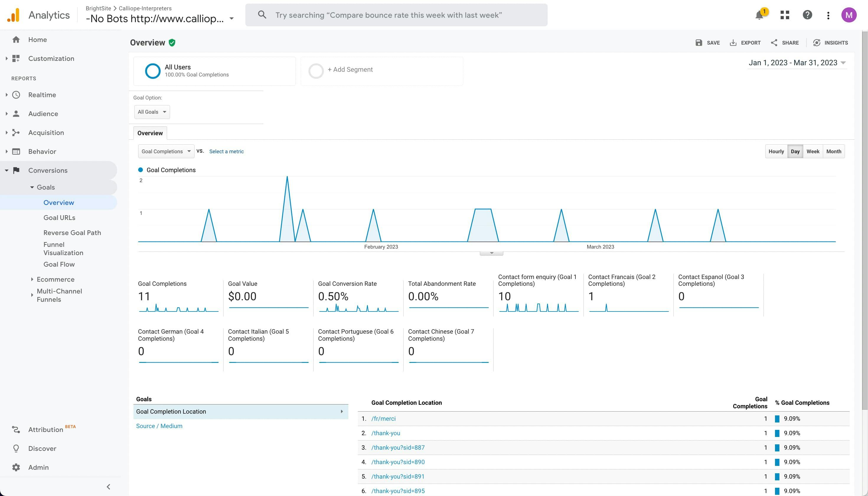
Task: Open the Admin gear in the sidebar
Action: coord(16,467)
